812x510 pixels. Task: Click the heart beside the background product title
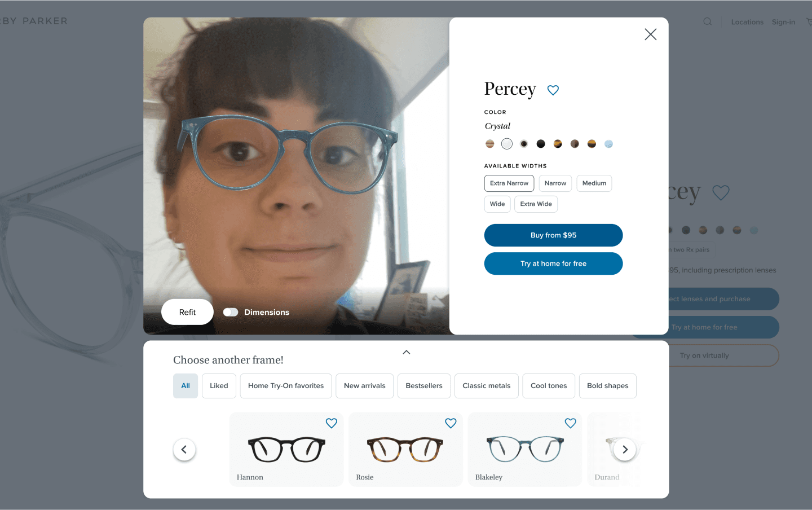tap(721, 193)
